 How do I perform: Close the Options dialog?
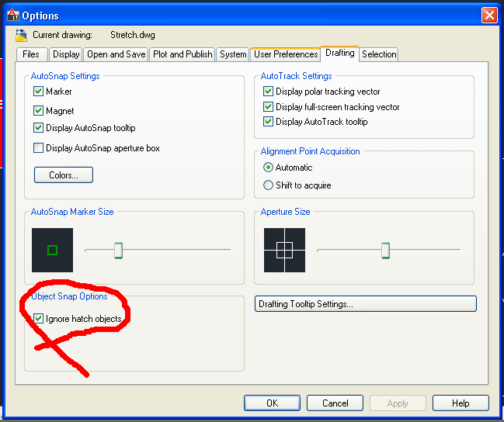489,15
